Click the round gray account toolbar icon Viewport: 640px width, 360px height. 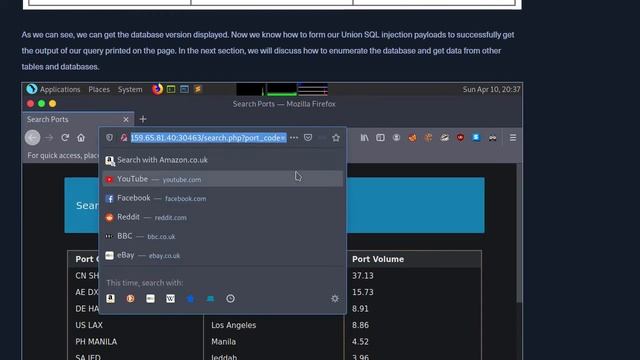[396, 138]
